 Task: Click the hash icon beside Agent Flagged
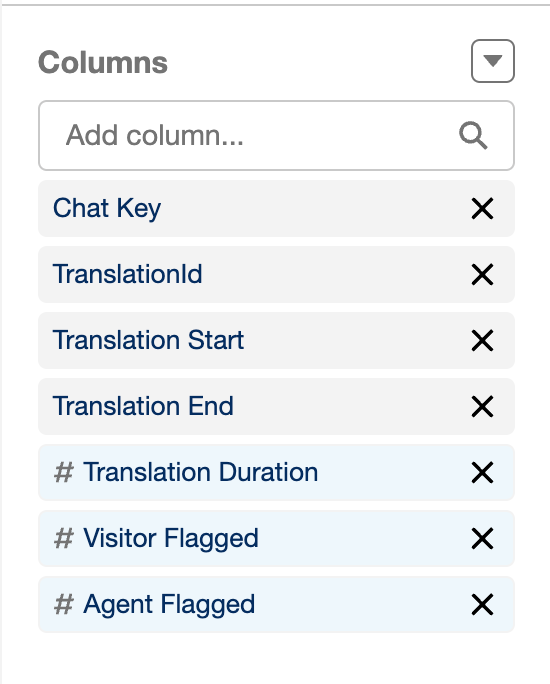tap(64, 605)
